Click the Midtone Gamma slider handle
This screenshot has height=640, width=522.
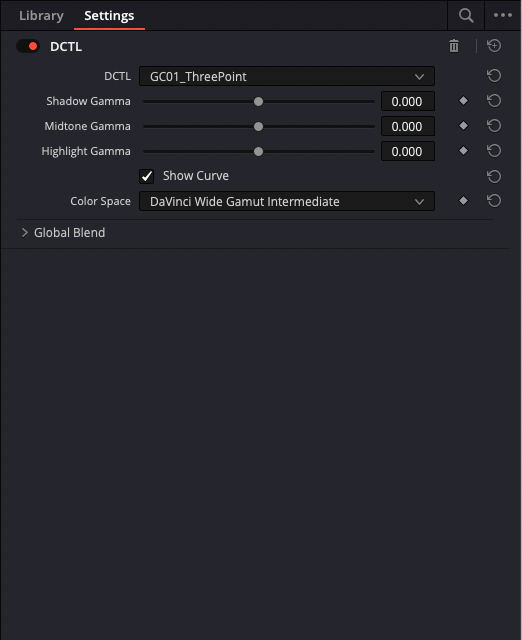tap(258, 127)
